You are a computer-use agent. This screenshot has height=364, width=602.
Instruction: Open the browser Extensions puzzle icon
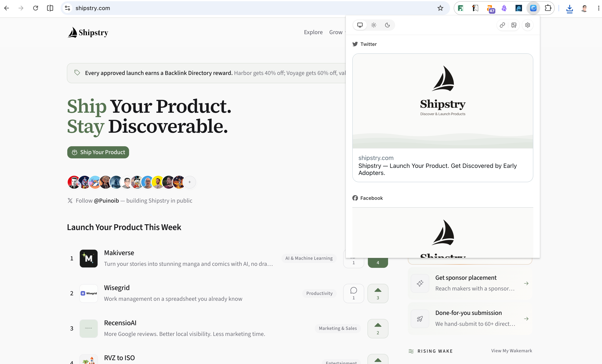pyautogui.click(x=548, y=8)
